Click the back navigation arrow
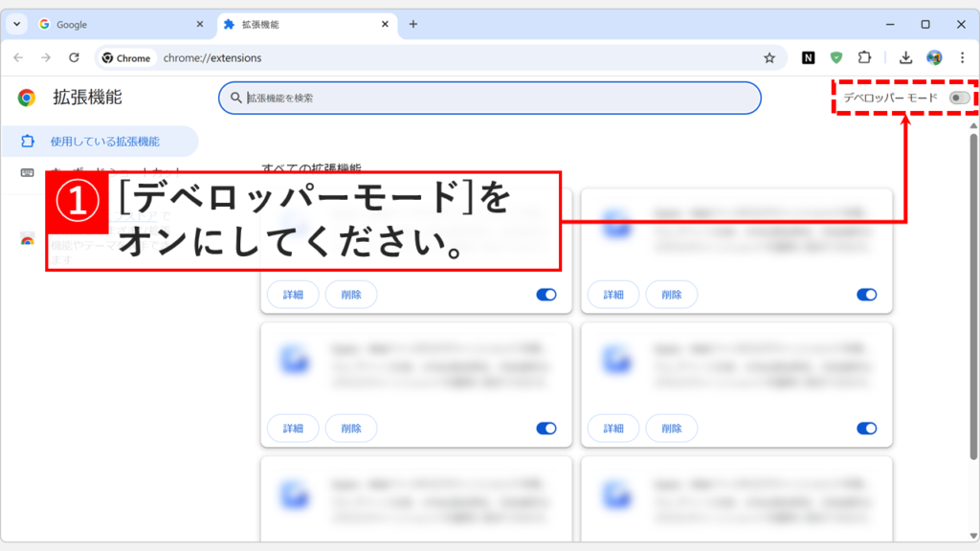980x551 pixels. tap(19, 57)
